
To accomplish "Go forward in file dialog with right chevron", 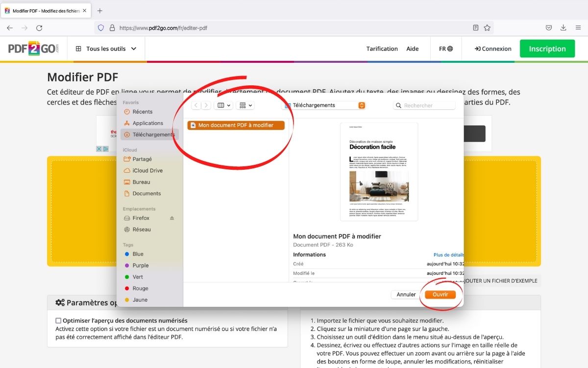I will (206, 105).
